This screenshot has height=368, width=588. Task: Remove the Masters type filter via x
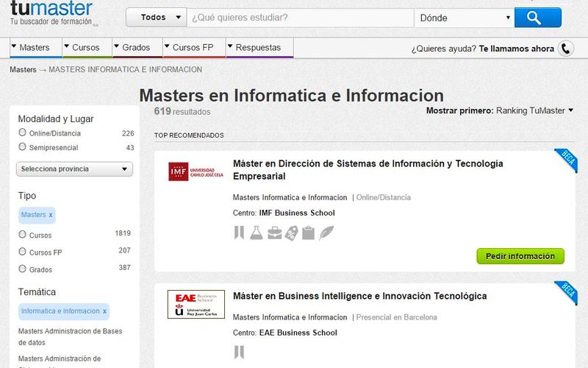pyautogui.click(x=51, y=215)
